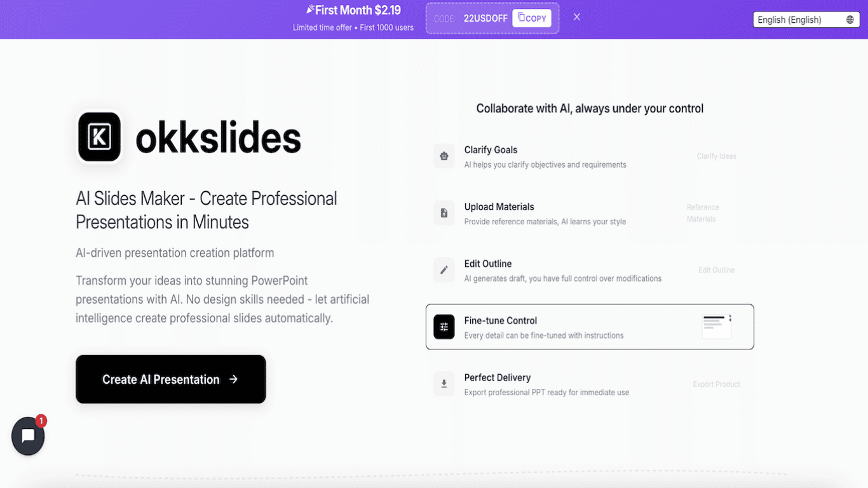Click the Create AI Presentation button
This screenshot has height=488, width=868.
coord(170,379)
